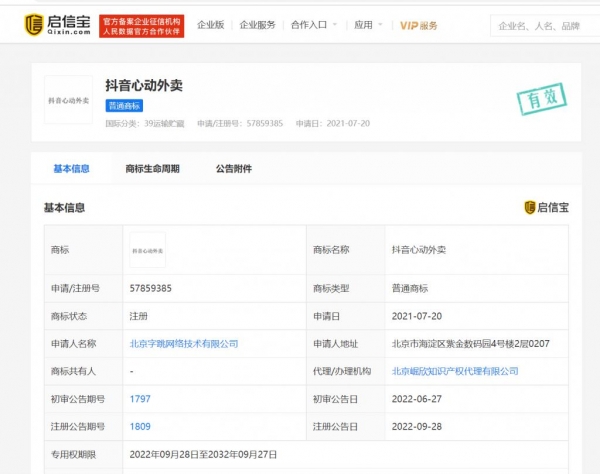Click the 启信宝 watermark logo beside 基本信息
Screen dimensions: 600x474
coord(546,207)
